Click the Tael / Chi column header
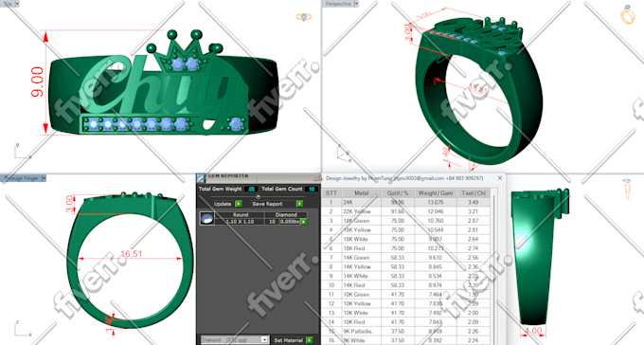 474,192
